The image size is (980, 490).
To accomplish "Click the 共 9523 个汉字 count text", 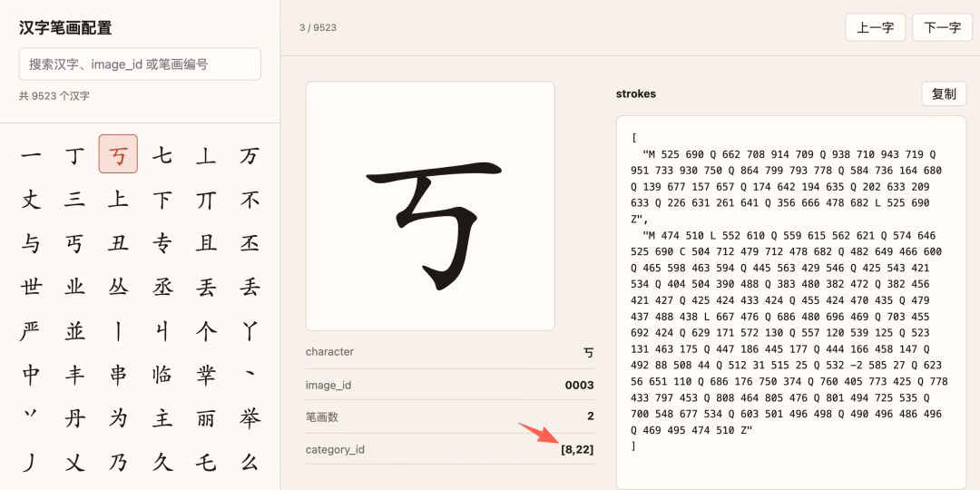I will (54, 96).
